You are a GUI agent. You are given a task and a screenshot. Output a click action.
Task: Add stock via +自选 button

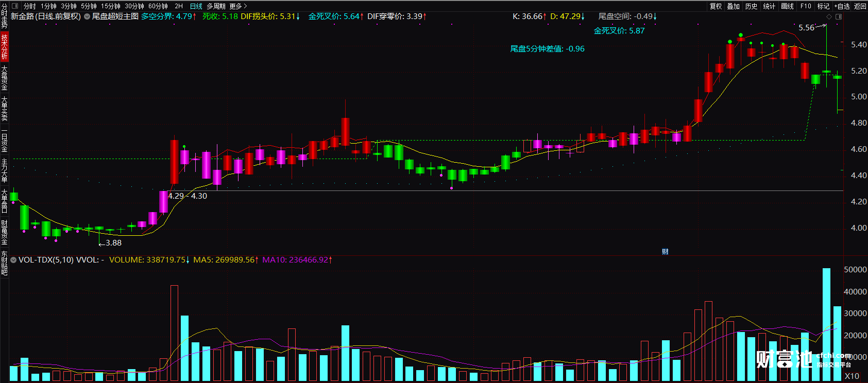click(842, 6)
